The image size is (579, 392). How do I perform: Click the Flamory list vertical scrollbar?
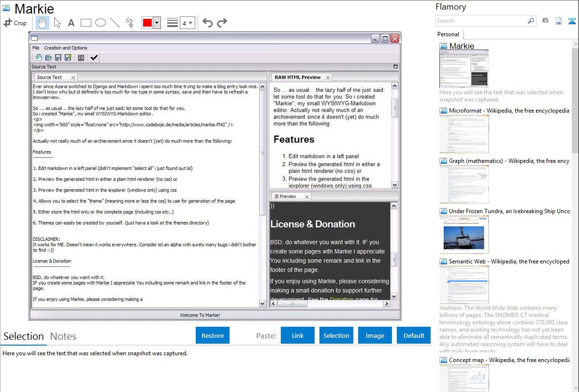pyautogui.click(x=575, y=100)
